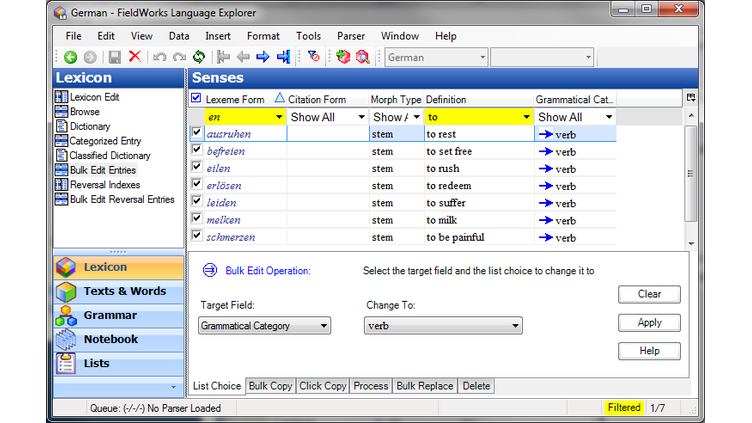Open the Browse view icon

click(61, 112)
